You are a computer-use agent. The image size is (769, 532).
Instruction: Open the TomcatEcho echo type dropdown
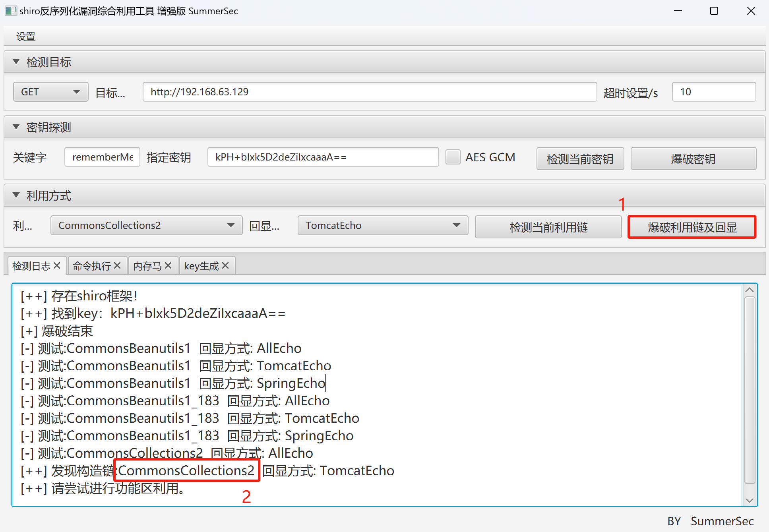[383, 225]
